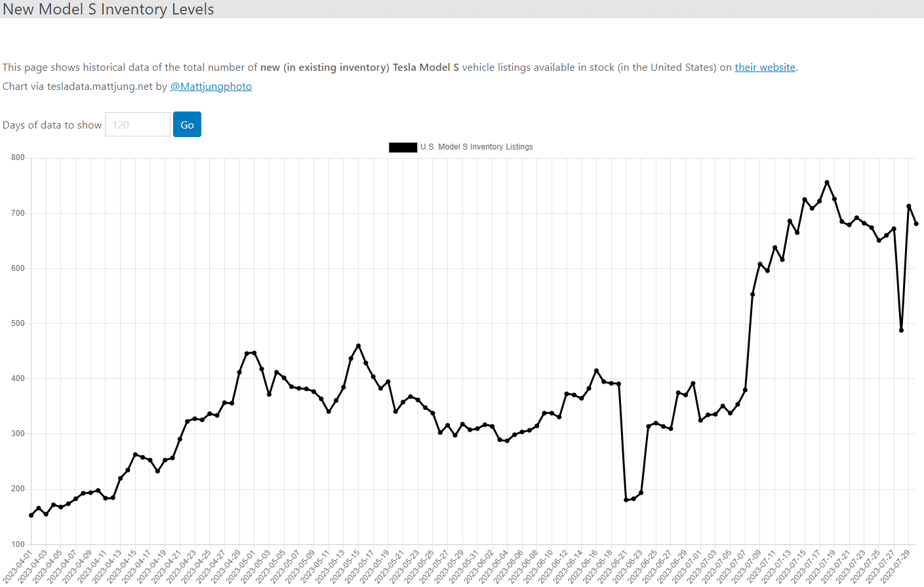924x587 pixels.
Task: Click the y-axis label "600"
Action: click(18, 268)
